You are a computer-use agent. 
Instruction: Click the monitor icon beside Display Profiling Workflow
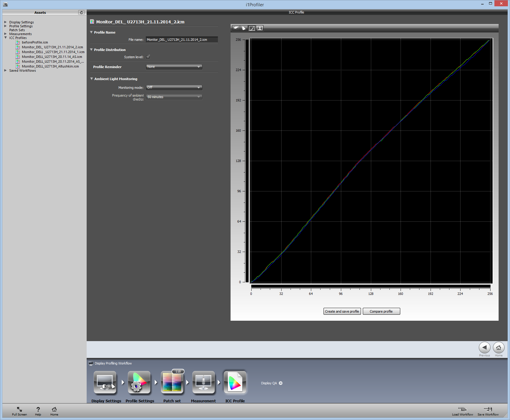pos(91,363)
